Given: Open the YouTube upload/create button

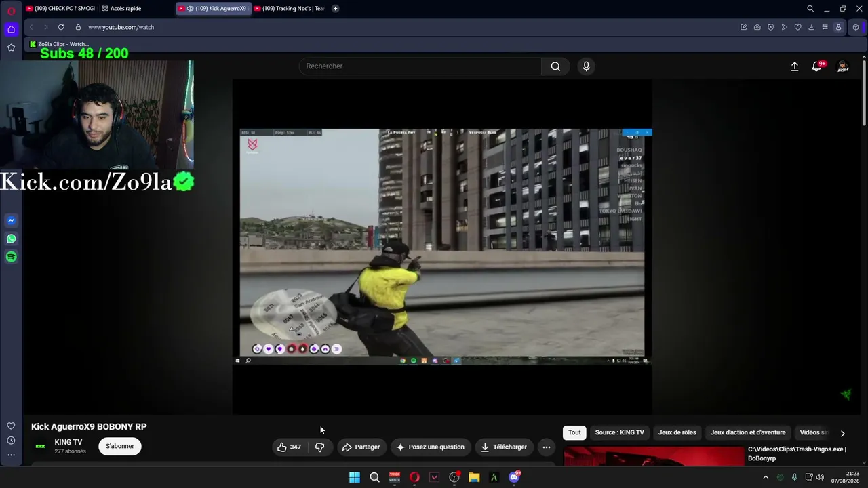Looking at the screenshot, I should click(795, 66).
